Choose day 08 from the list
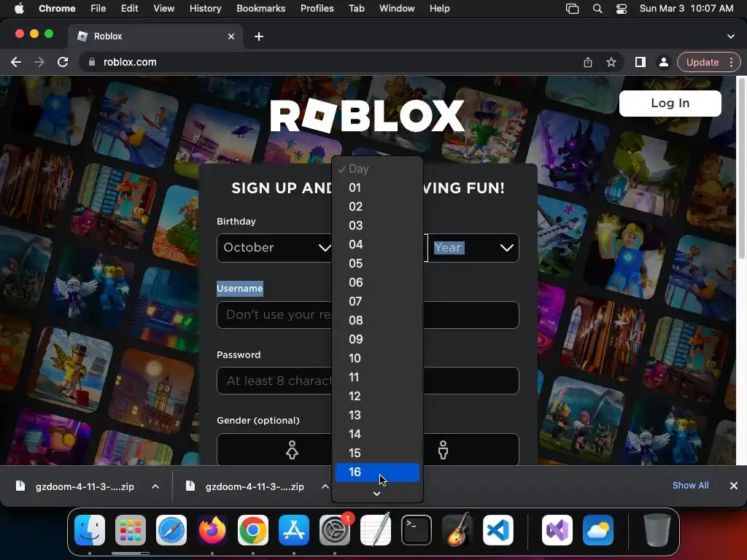 point(377,320)
